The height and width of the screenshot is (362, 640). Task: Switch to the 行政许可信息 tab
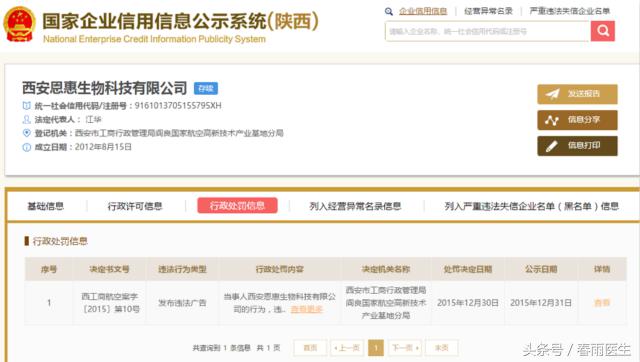pyautogui.click(x=135, y=206)
